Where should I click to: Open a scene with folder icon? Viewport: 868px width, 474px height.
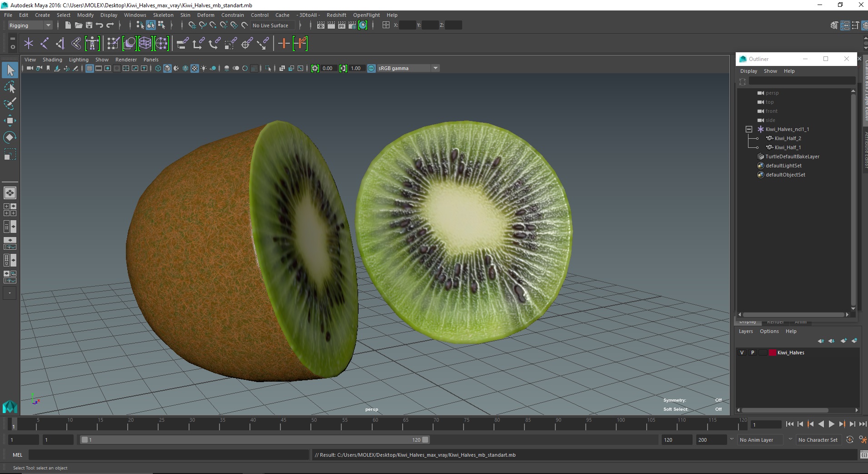click(x=78, y=25)
